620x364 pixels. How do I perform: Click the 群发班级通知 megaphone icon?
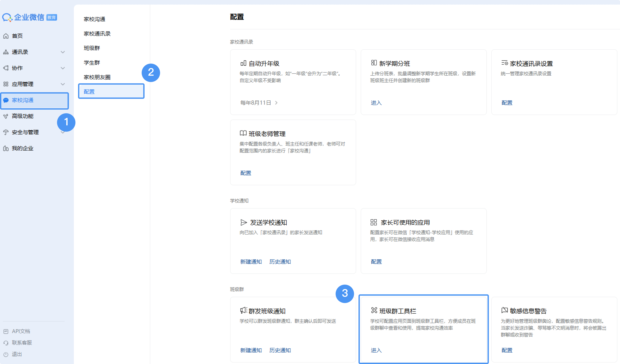tap(244, 310)
